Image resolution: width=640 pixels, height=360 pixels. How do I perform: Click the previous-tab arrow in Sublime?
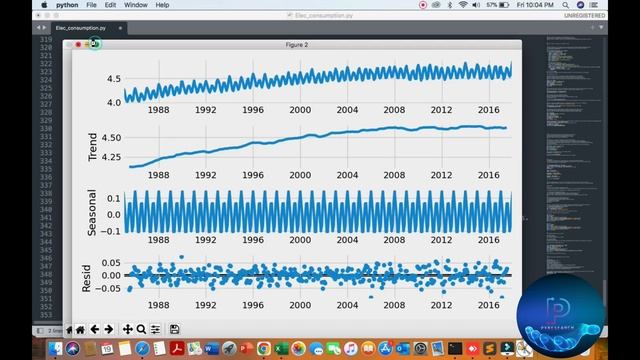coord(38,28)
